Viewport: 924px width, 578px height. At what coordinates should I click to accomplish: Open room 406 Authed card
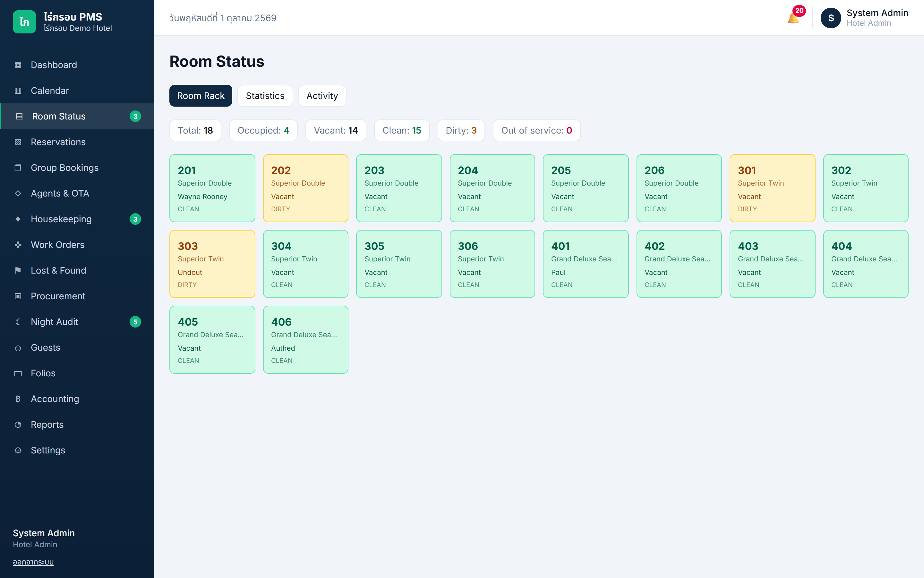(306, 339)
